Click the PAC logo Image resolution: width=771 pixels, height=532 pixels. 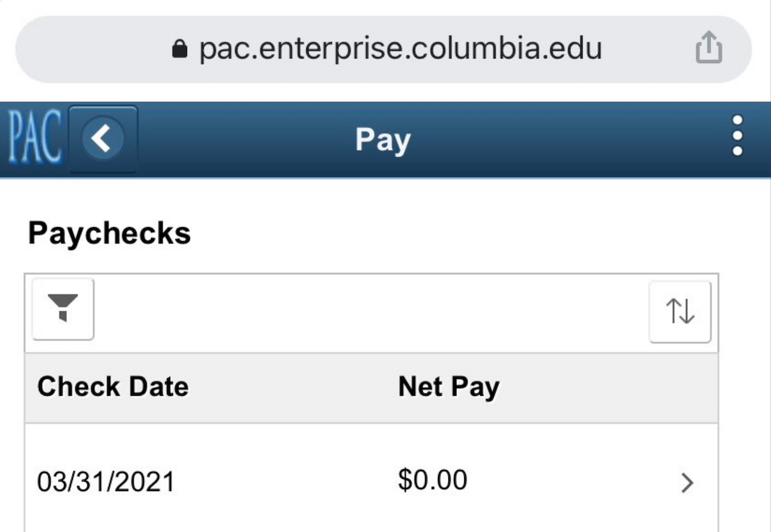pos(35,139)
